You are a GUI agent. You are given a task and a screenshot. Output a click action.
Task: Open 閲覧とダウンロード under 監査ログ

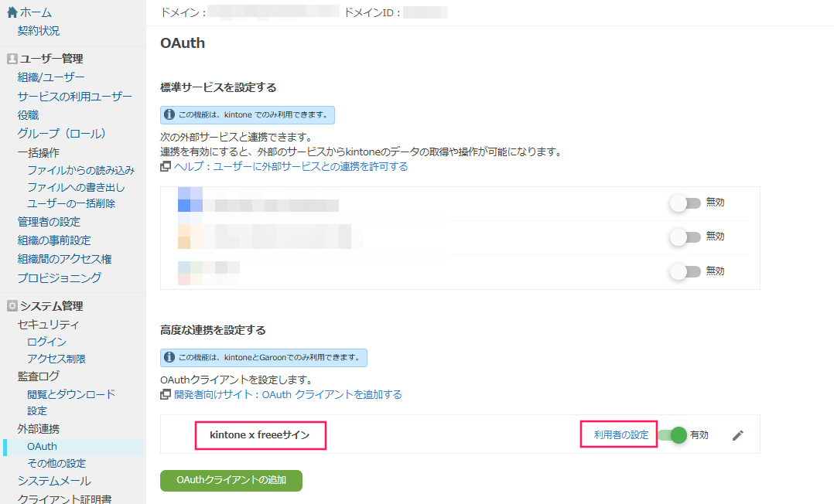click(71, 394)
